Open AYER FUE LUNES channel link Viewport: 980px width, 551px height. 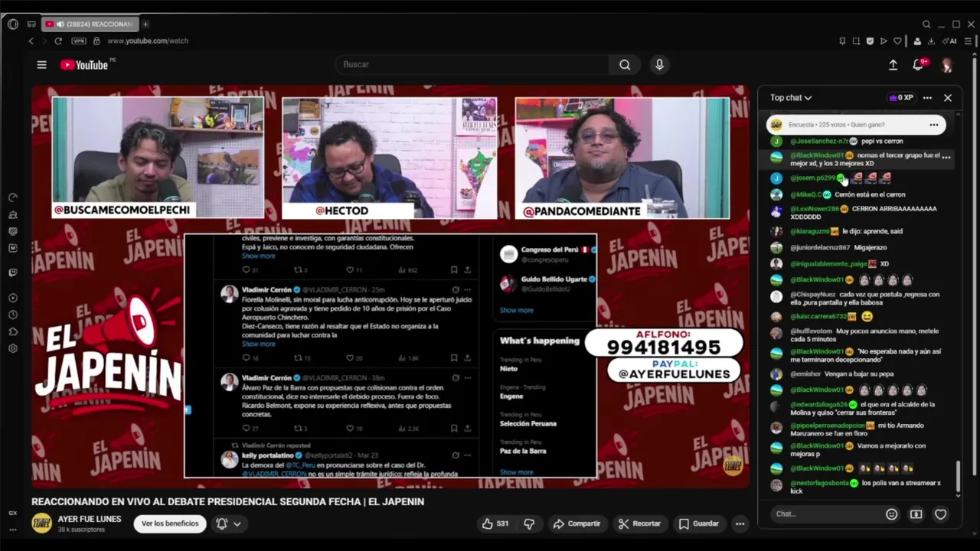coord(90,519)
